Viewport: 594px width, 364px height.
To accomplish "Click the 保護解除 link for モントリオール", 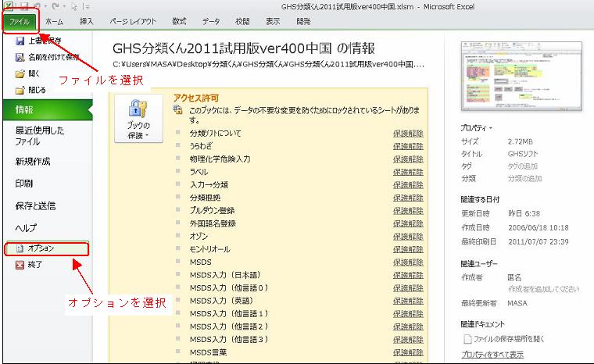I will 408,249.
